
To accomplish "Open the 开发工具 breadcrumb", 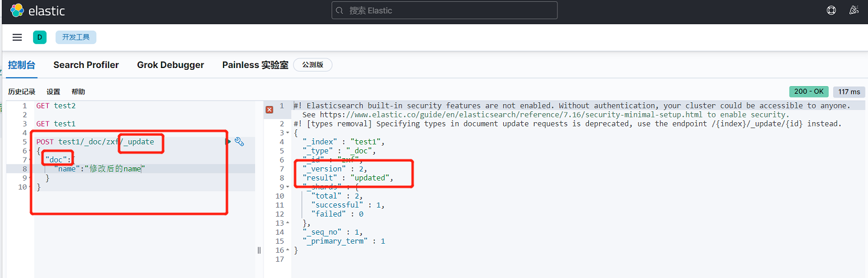I will [x=76, y=37].
